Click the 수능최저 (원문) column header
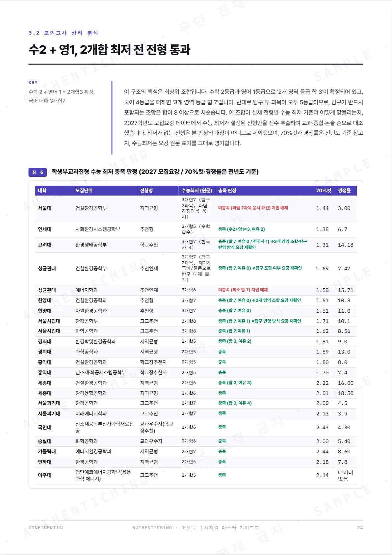This screenshot has width=392, height=555. point(197,191)
